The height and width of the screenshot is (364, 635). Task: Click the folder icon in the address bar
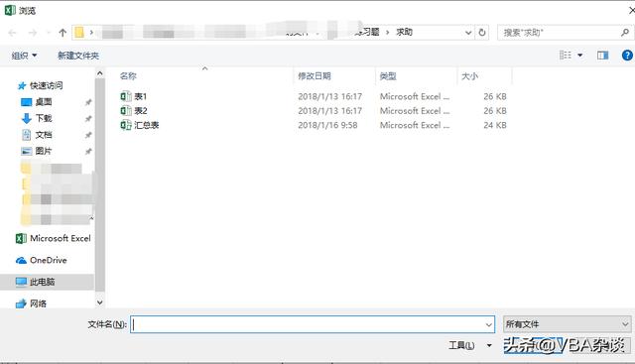coord(79,33)
